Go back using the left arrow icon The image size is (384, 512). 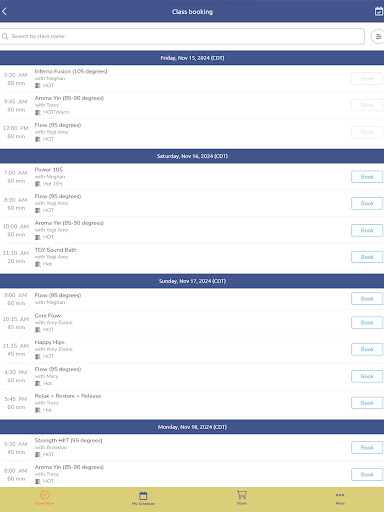[x=4, y=11]
